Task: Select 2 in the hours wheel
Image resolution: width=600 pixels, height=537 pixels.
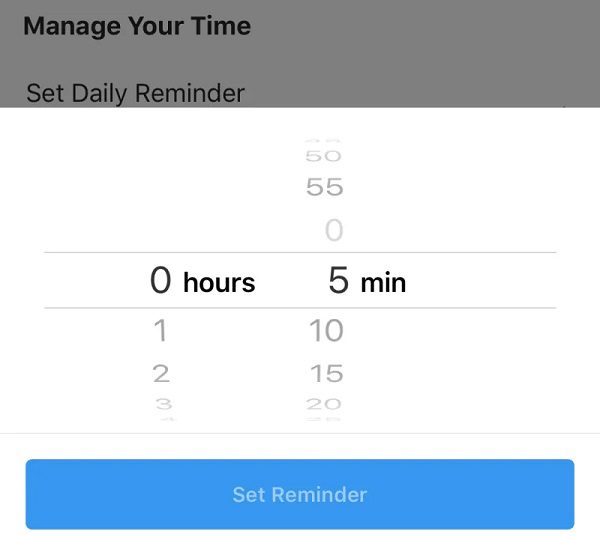Action: tap(161, 374)
